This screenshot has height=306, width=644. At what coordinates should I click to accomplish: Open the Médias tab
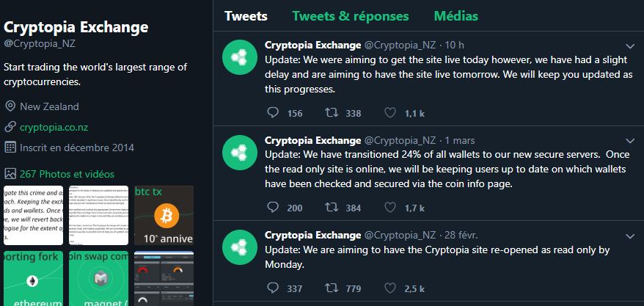[x=455, y=15]
